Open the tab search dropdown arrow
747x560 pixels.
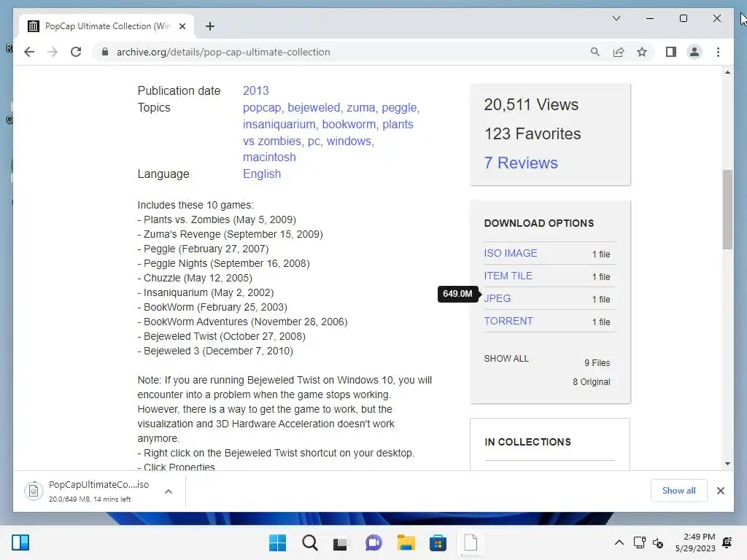[616, 18]
